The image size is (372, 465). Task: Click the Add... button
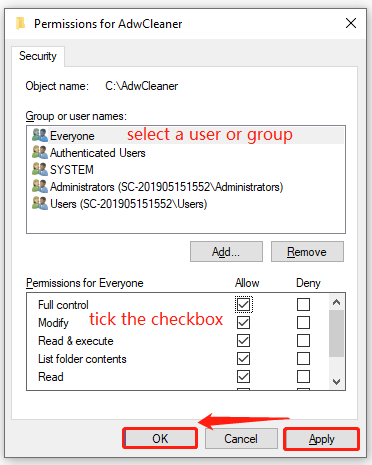coord(226,252)
